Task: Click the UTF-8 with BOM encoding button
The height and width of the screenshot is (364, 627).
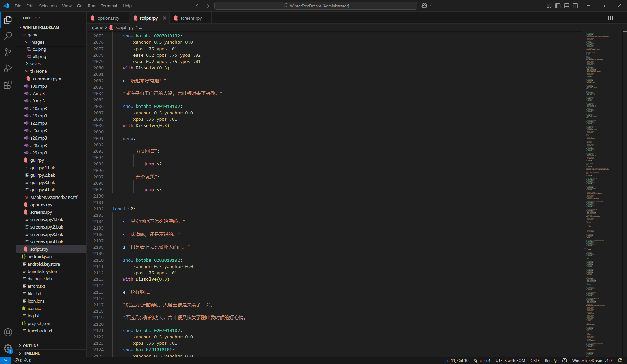Action: (x=510, y=360)
